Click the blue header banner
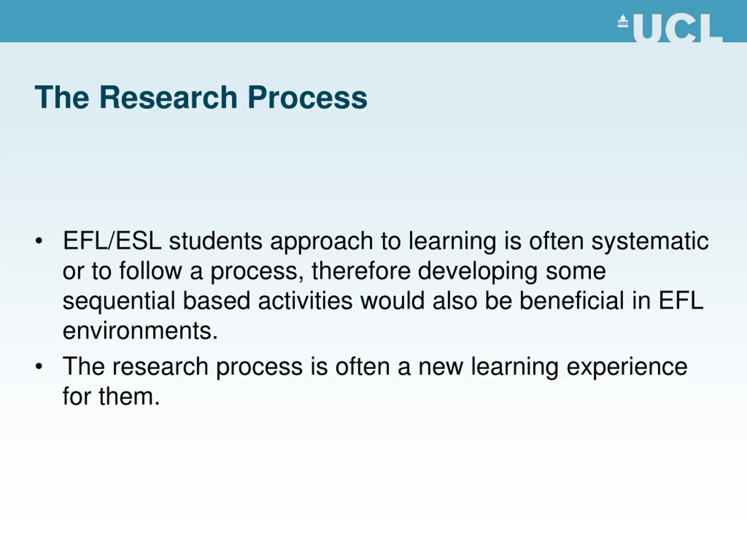The width and height of the screenshot is (747, 560). pyautogui.click(x=373, y=21)
